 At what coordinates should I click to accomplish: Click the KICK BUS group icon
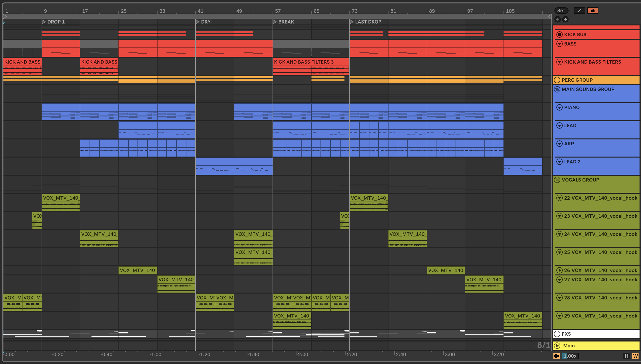(x=560, y=34)
